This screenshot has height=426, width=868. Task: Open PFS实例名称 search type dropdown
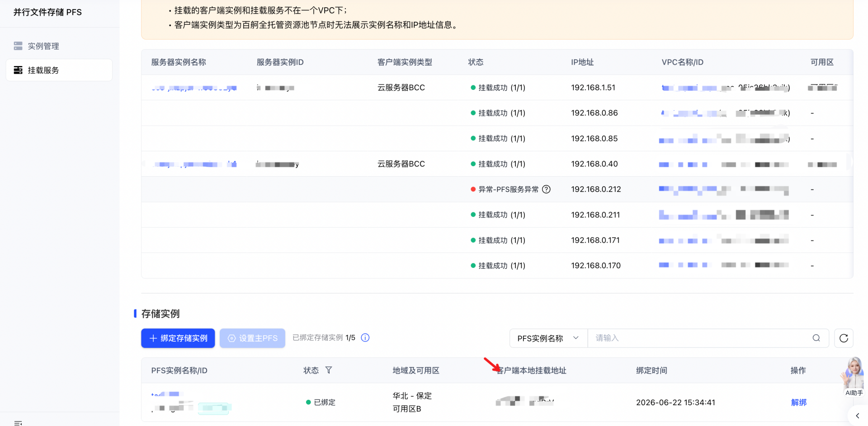point(548,338)
